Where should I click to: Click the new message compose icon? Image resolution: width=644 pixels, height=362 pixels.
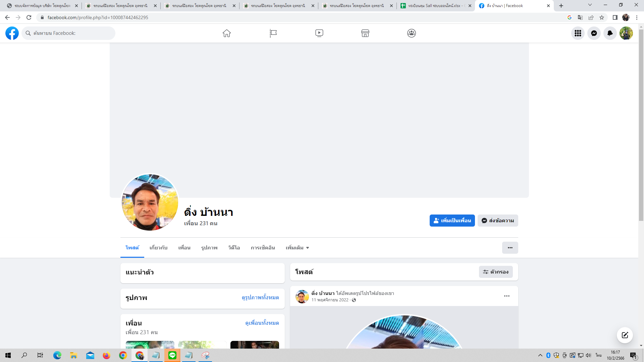(625, 335)
